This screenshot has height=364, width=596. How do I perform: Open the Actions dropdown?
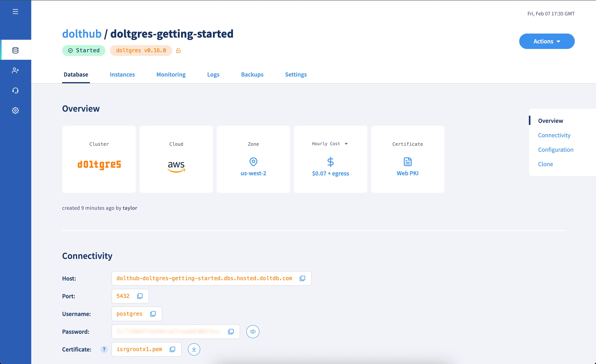point(547,41)
